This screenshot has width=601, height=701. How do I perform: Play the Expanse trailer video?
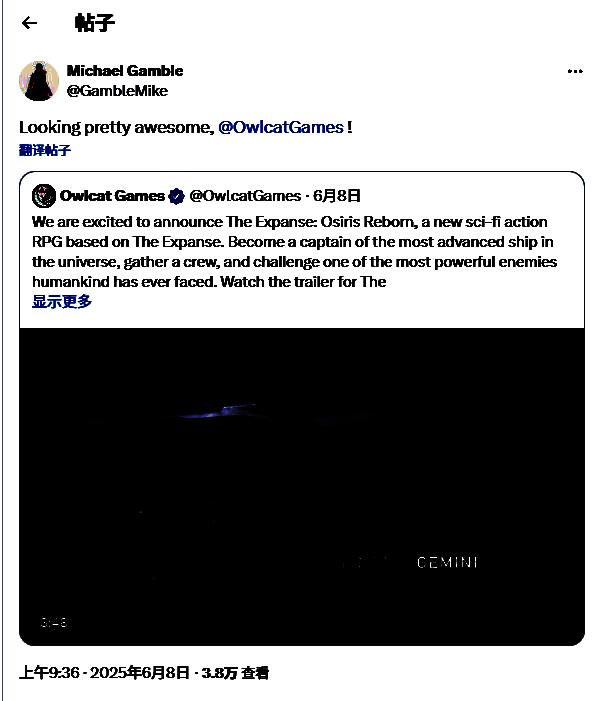tap(302, 486)
